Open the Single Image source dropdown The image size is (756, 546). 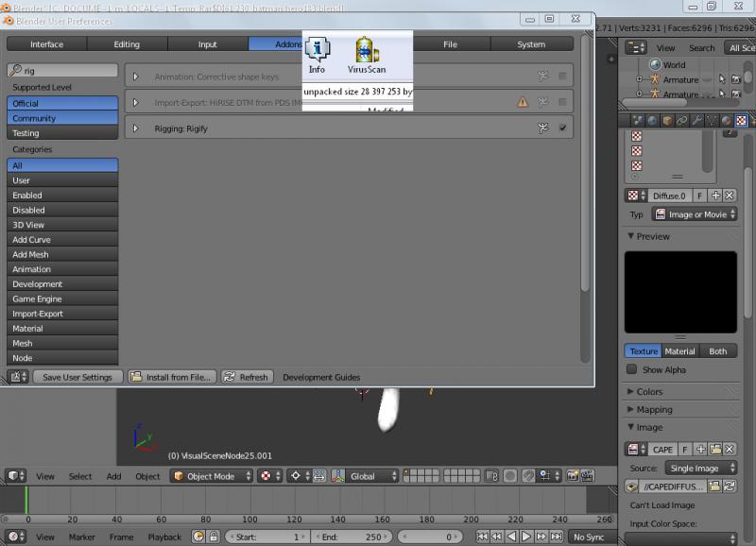[700, 468]
